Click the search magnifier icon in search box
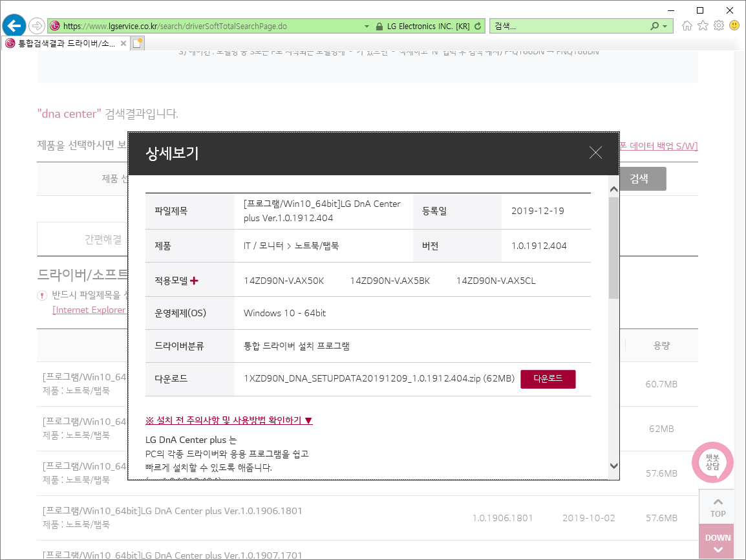 pos(655,26)
